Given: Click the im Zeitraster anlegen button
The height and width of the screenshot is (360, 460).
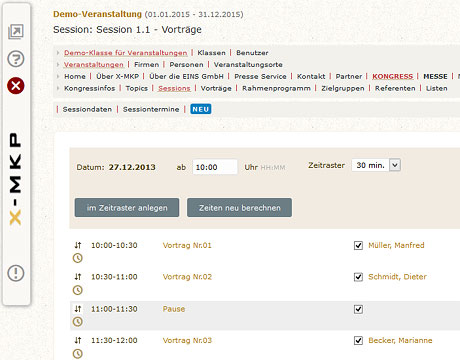Looking at the screenshot, I should 127,208.
